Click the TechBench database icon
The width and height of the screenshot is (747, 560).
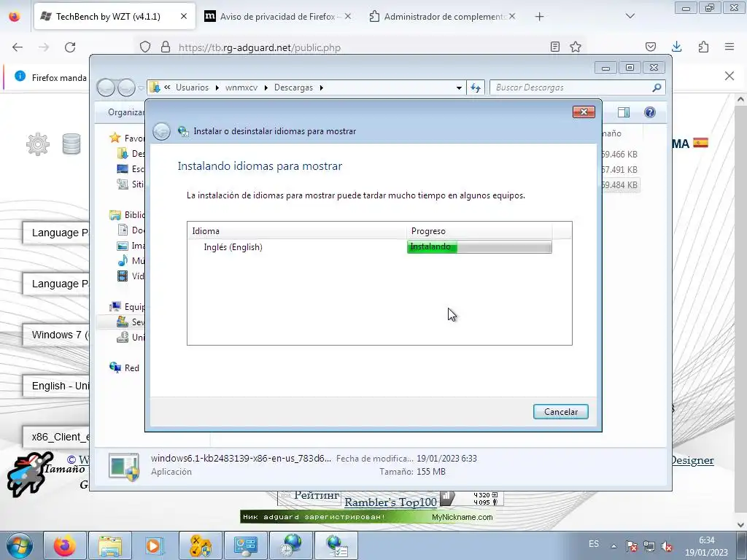point(71,144)
